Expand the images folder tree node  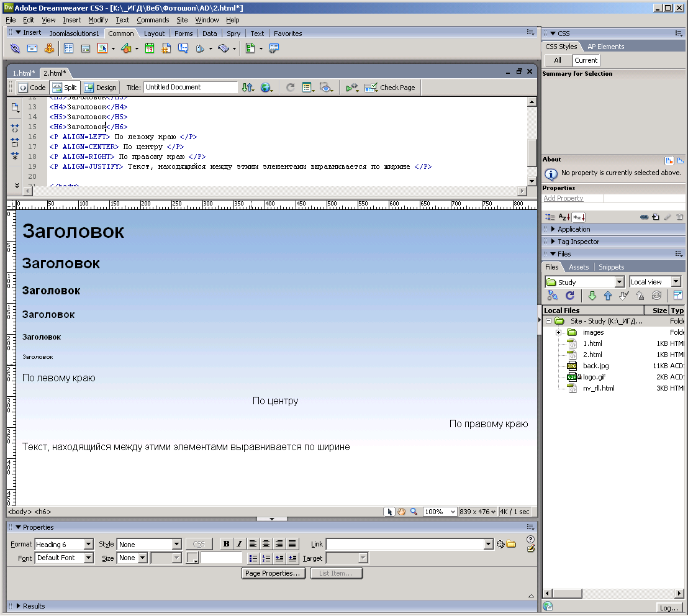click(558, 333)
